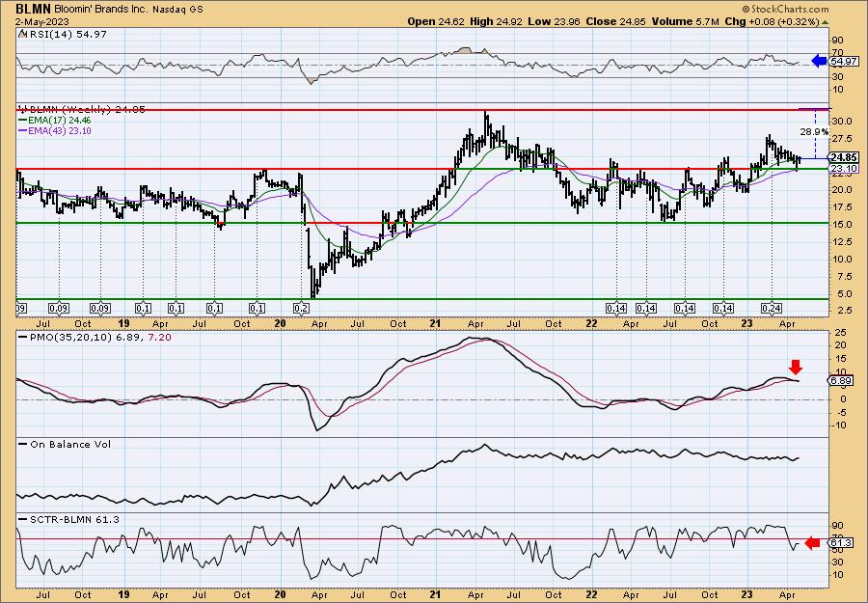Click the 17.5 price axis label
The image size is (868, 603).
tap(844, 207)
